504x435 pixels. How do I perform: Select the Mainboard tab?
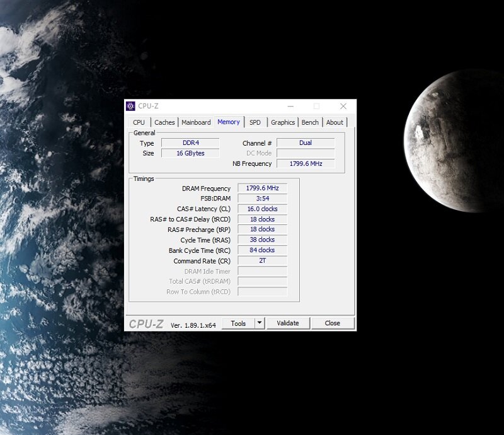coord(196,122)
